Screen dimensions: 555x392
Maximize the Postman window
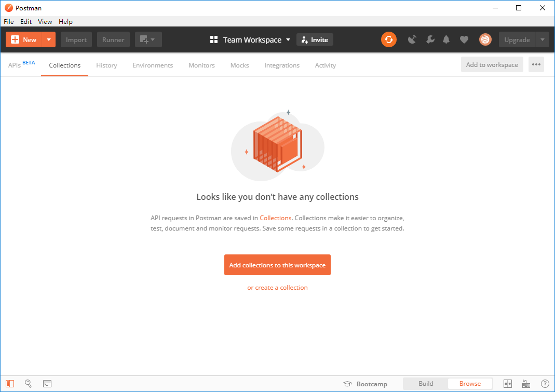coord(519,8)
